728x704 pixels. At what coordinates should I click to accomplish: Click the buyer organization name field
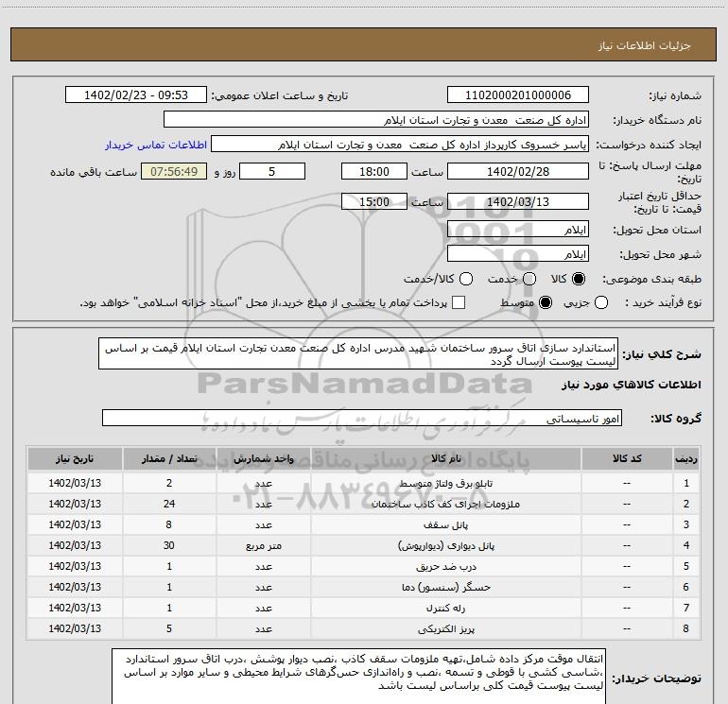(376, 119)
